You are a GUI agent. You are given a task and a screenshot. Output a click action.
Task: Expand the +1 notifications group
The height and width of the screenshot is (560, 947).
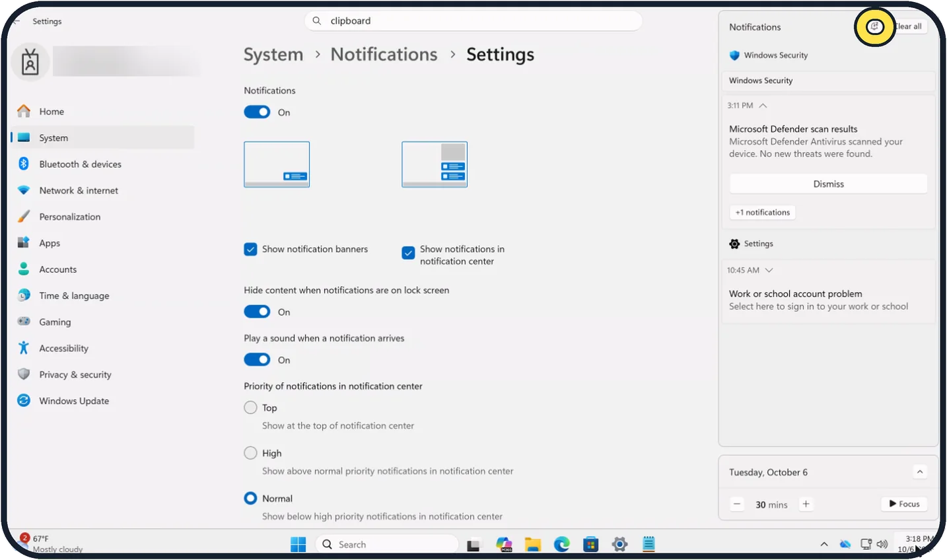click(x=763, y=213)
